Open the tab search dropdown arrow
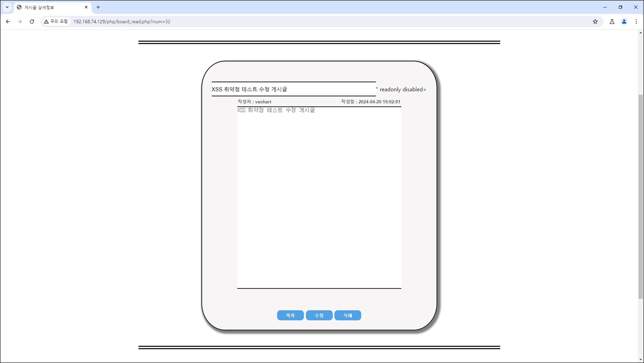The image size is (644, 363). [x=7, y=7]
